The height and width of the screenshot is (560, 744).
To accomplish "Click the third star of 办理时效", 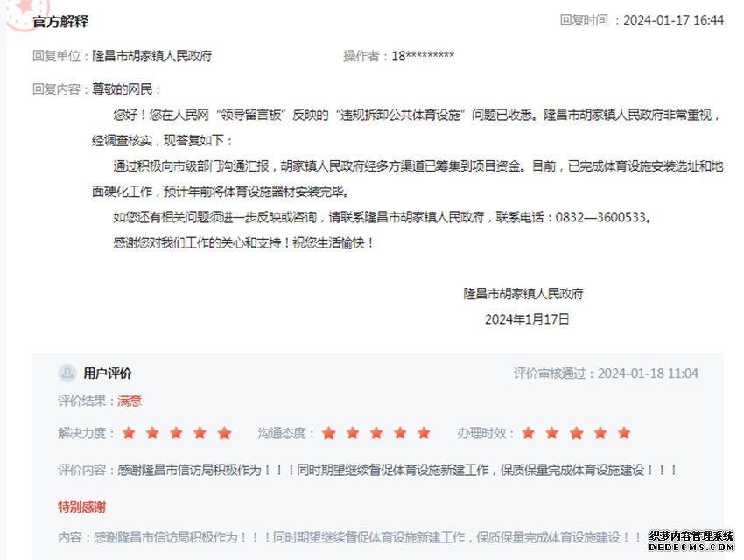I will [x=577, y=433].
